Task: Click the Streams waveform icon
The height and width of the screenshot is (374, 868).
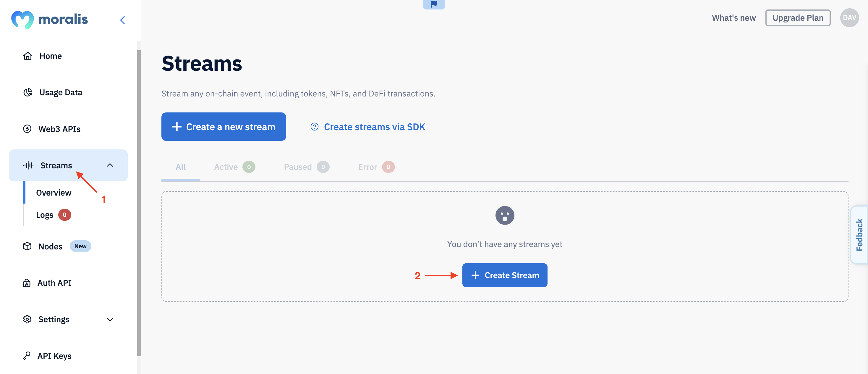Action: pyautogui.click(x=28, y=165)
